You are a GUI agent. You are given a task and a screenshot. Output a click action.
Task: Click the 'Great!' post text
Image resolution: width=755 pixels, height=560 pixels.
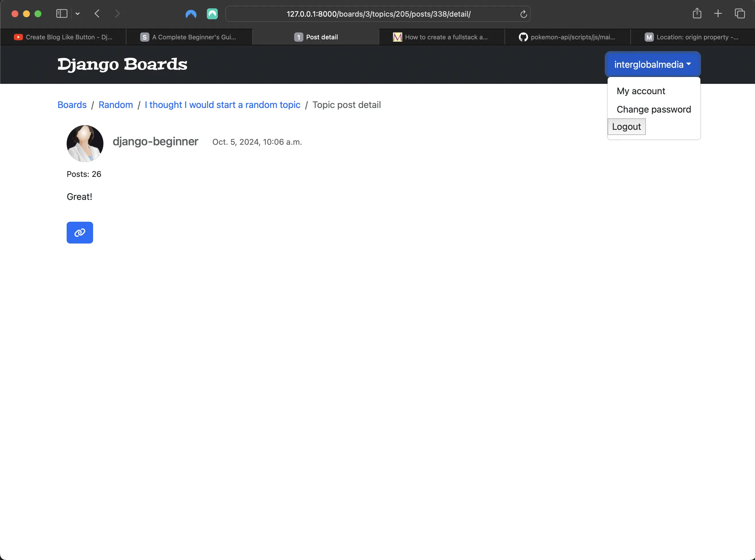pos(79,197)
